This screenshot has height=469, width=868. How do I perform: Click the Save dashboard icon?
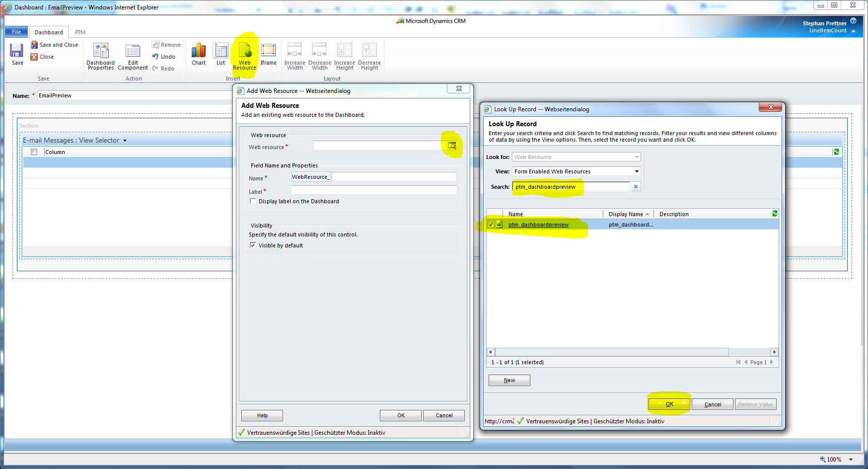click(16, 52)
